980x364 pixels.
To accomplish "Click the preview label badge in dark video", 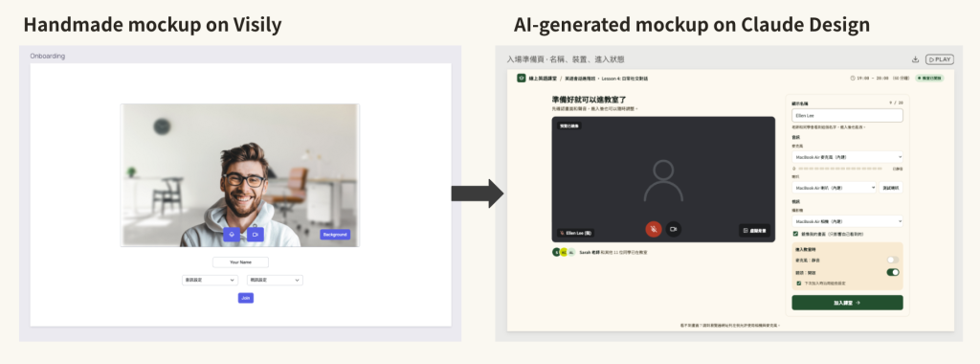I will tap(569, 125).
